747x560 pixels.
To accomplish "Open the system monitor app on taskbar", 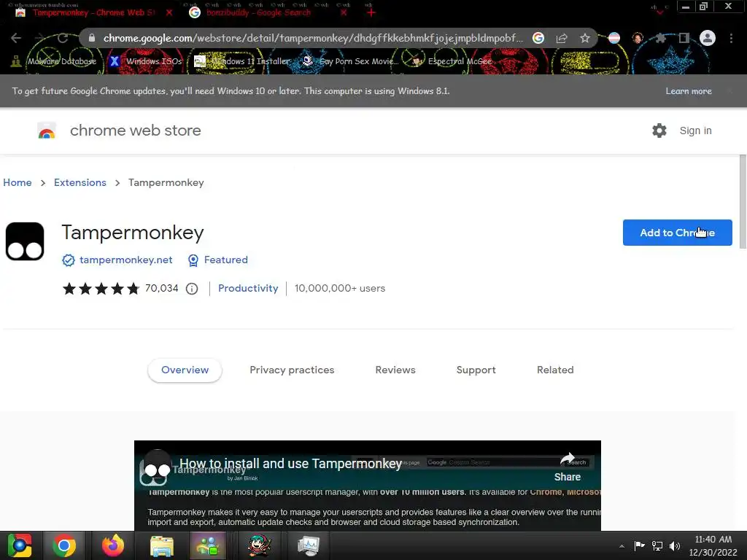I will click(x=309, y=545).
